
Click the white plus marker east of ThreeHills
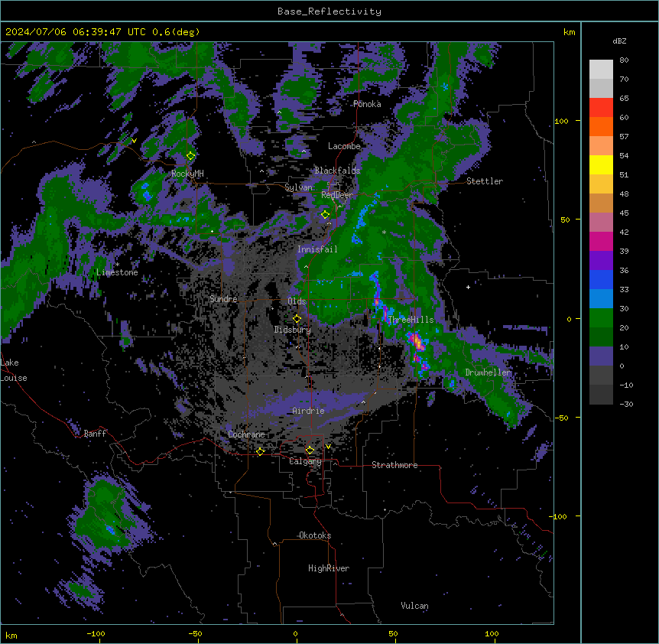click(468, 287)
